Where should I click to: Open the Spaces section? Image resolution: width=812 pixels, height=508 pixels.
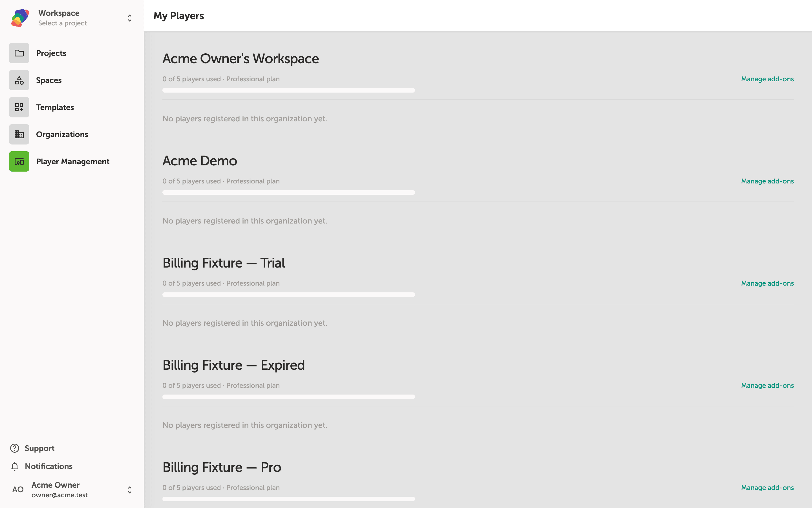coord(49,80)
